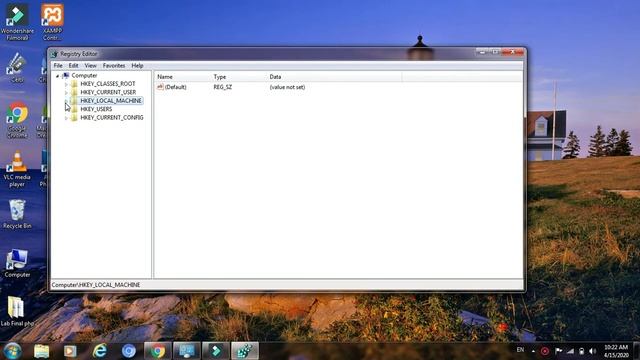
Task: Open the Favorites menu
Action: coord(114,65)
